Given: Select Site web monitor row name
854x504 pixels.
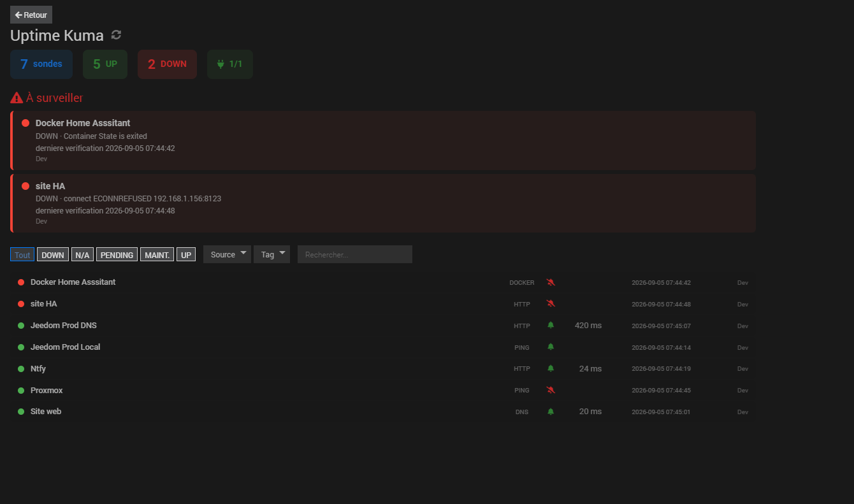Looking at the screenshot, I should coord(46,412).
